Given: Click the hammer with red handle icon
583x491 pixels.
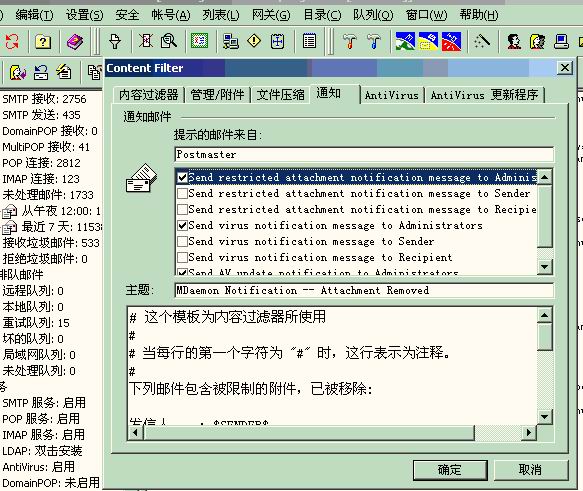Looking at the screenshot, I should pos(350,41).
